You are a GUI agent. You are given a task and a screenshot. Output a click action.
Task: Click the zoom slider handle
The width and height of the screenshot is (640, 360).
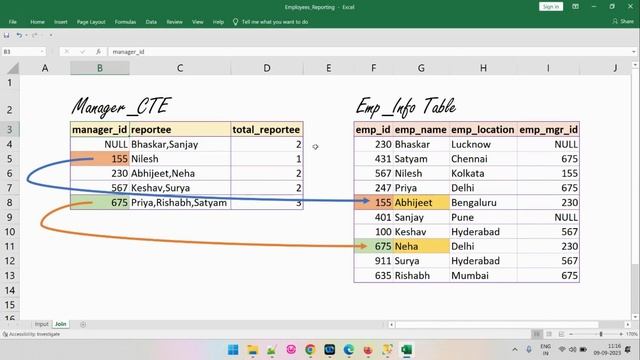601,334
